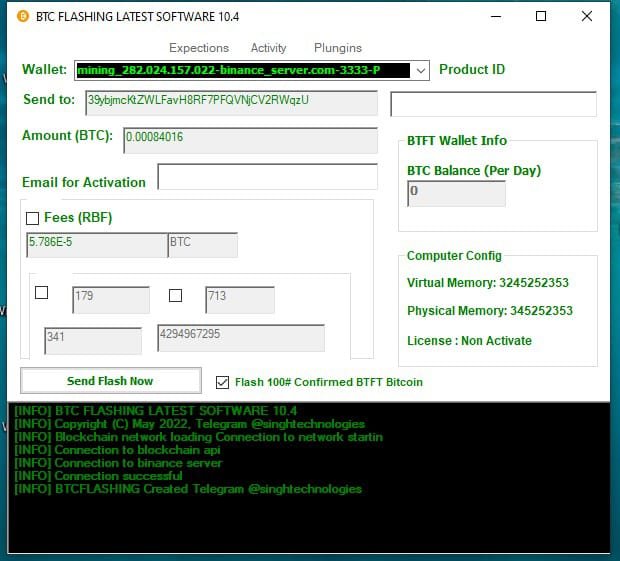Viewport: 620px width, 561px height.
Task: Close the BTC Flashing window
Action: [x=587, y=17]
